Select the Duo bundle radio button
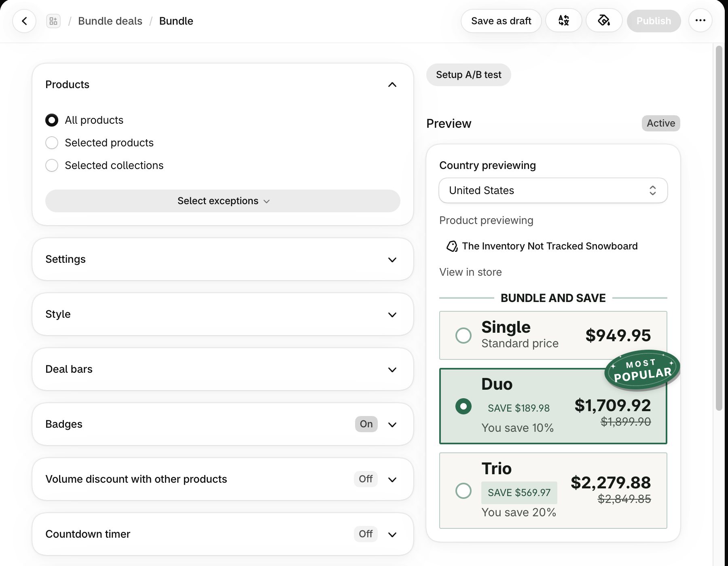 463,406
